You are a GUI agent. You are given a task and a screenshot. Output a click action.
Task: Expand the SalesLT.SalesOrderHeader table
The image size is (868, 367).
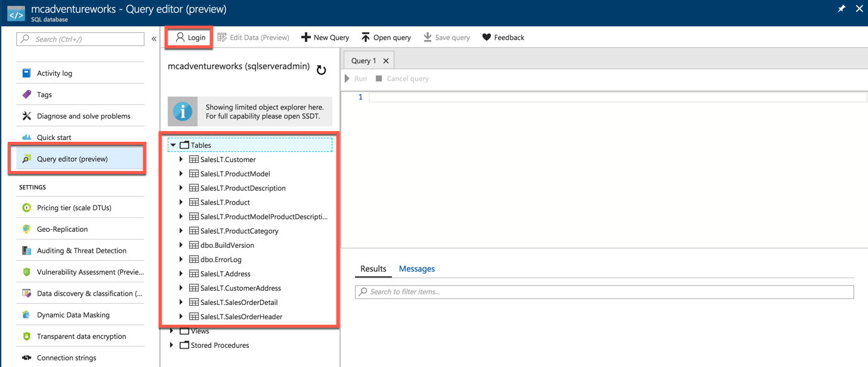[x=181, y=317]
